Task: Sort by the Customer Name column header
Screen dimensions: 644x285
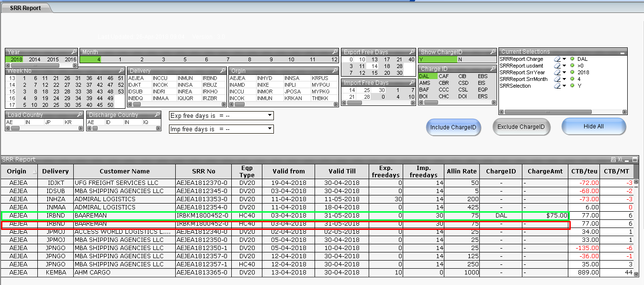Action: pyautogui.click(x=124, y=171)
